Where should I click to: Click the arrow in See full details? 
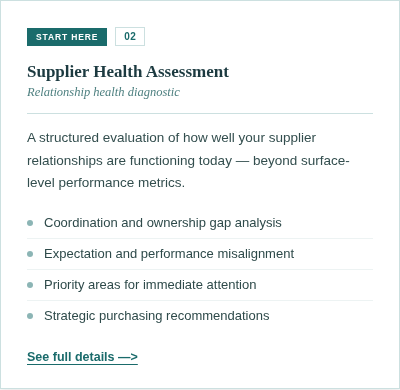128,357
